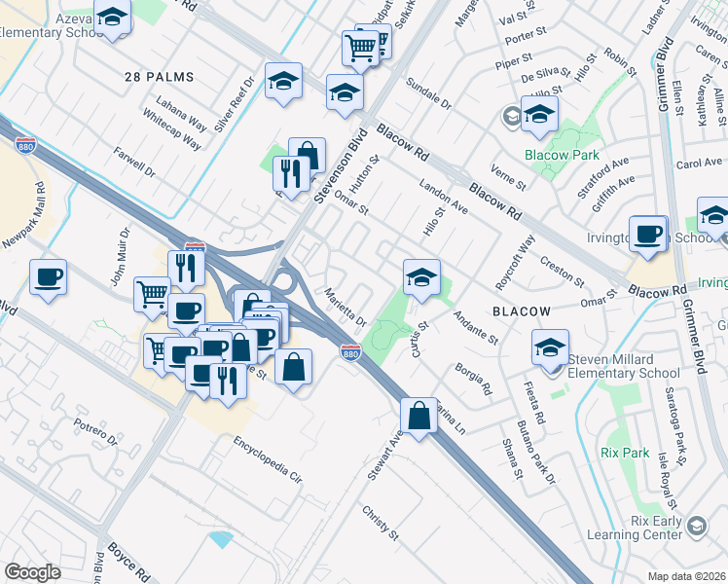728x584 pixels.
Task: Click the Boyce Rd street label
Action: (129, 563)
